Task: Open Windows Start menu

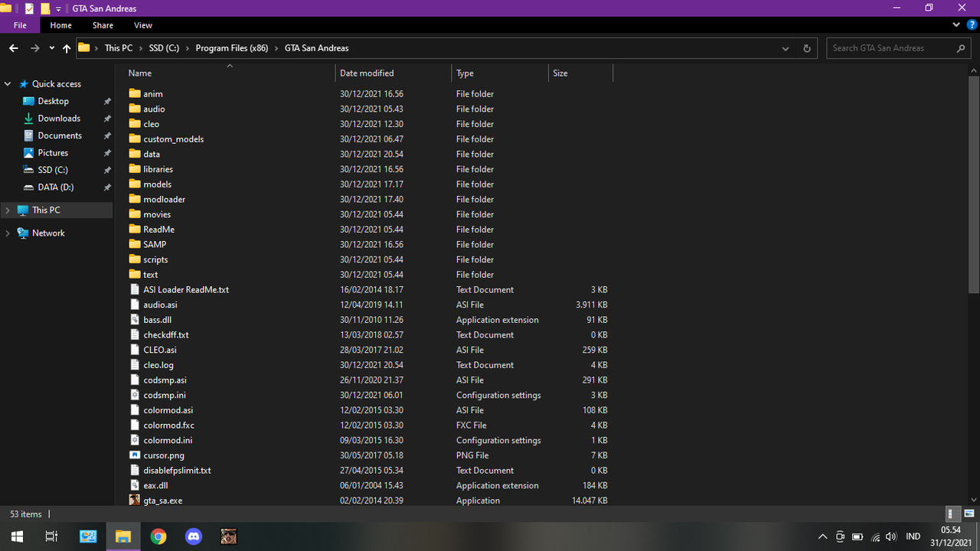Action: coord(17,536)
